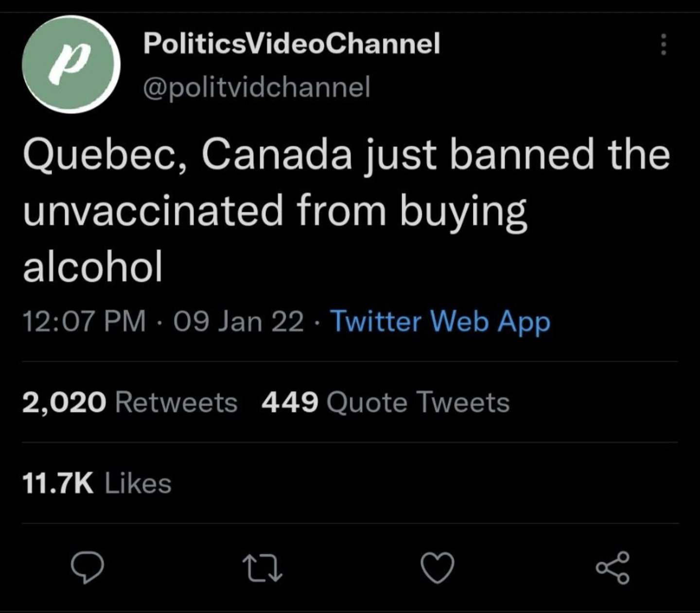
Task: View the Quote Tweets list
Action: 419,402
